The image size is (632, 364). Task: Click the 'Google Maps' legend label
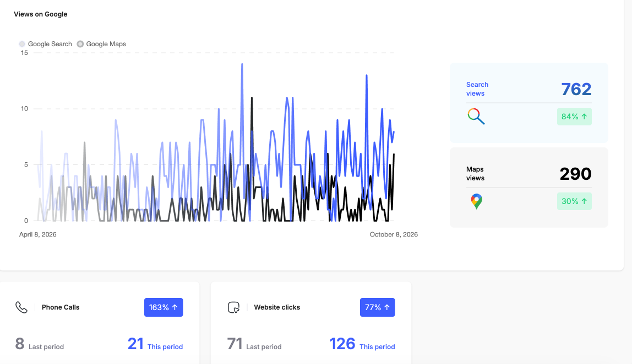[x=106, y=44]
